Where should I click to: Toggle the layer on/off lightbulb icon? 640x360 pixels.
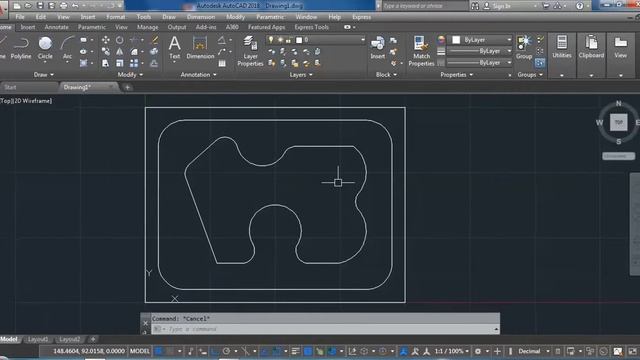click(x=271, y=40)
